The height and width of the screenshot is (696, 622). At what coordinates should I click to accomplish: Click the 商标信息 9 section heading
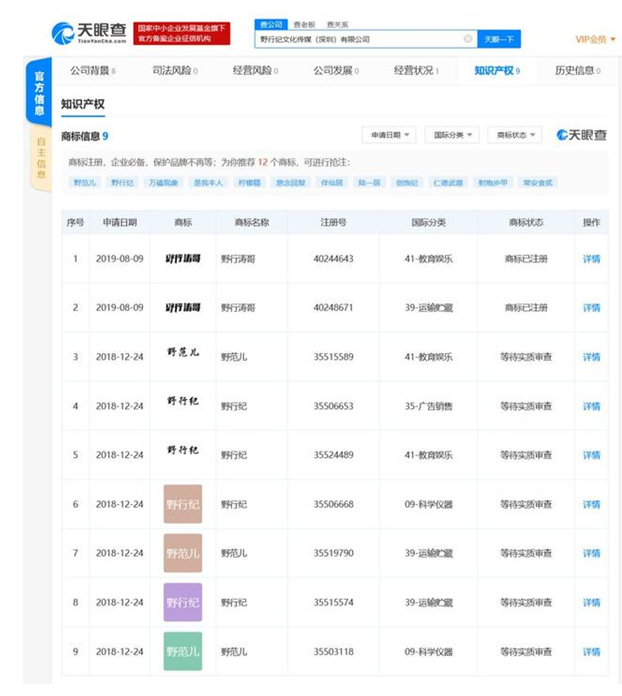85,136
